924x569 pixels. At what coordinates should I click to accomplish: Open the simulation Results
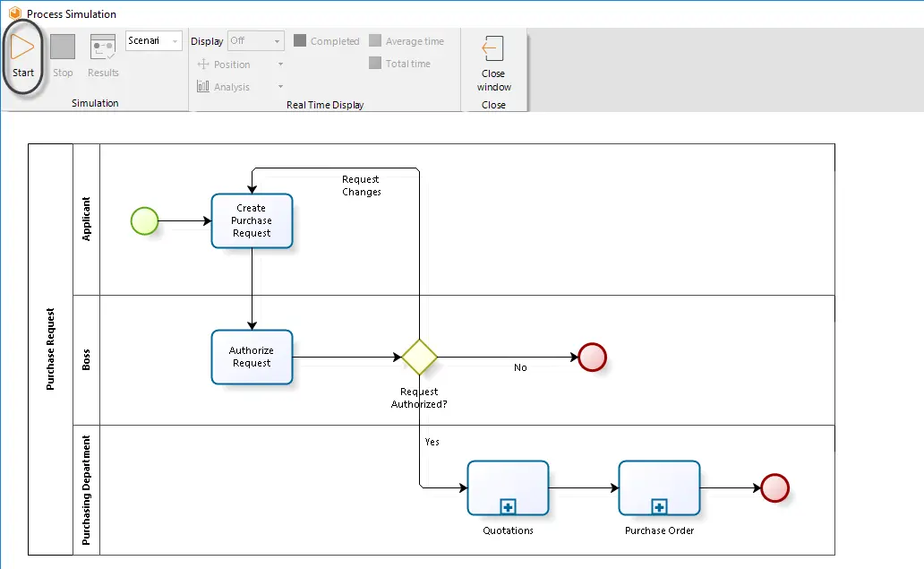(103, 56)
